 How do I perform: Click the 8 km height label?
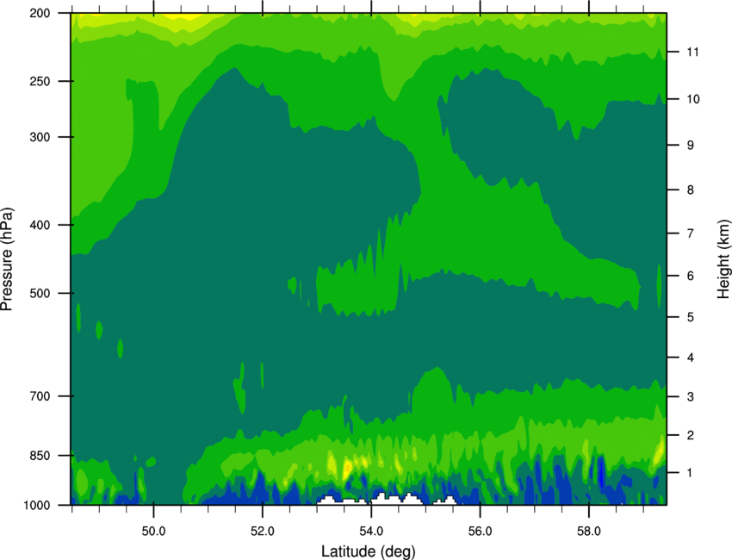pyautogui.click(x=691, y=190)
